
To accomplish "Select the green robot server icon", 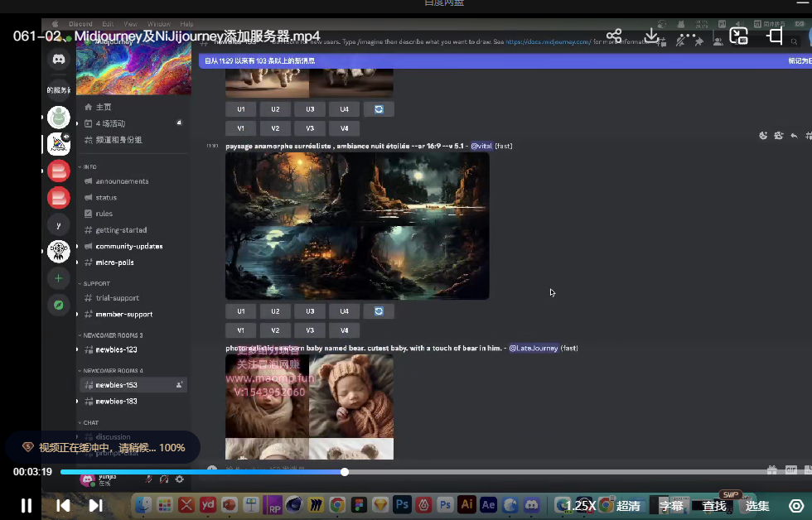I will (x=59, y=118).
